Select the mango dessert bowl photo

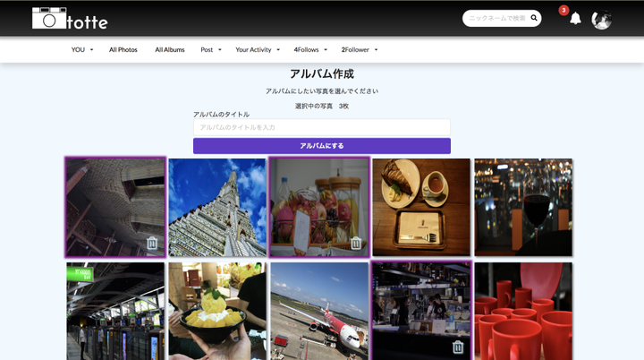coord(217,312)
